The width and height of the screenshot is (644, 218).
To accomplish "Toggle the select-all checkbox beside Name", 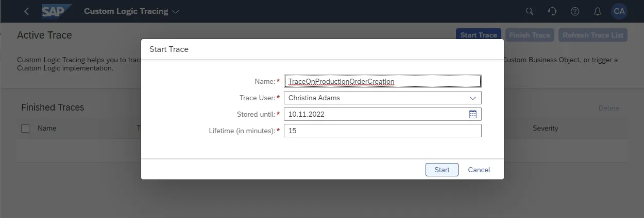I will tap(25, 129).
